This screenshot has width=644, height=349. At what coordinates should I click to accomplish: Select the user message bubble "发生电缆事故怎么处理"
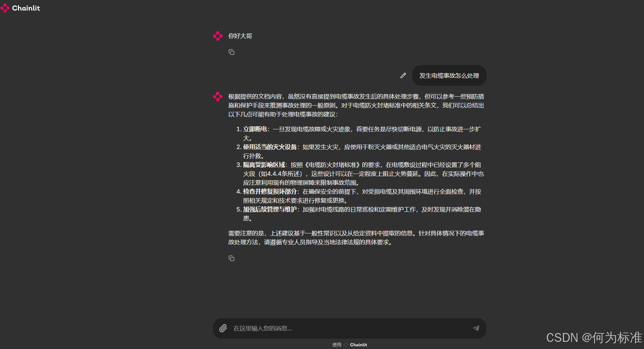449,75
